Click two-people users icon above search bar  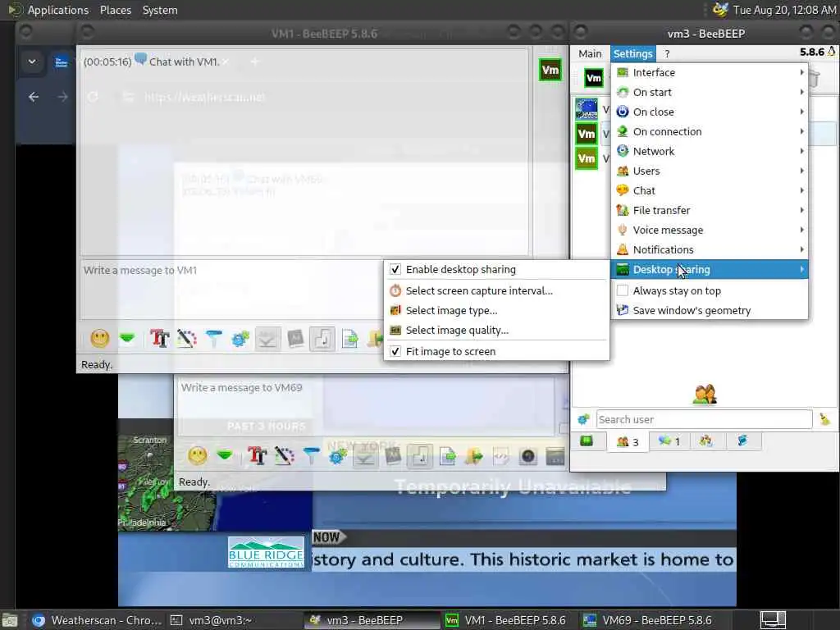(x=705, y=395)
